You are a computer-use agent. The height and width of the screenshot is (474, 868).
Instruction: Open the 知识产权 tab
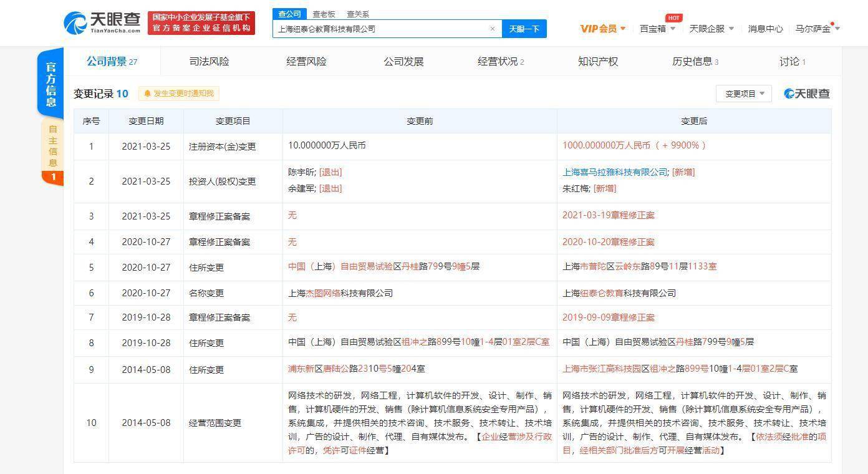tap(597, 61)
